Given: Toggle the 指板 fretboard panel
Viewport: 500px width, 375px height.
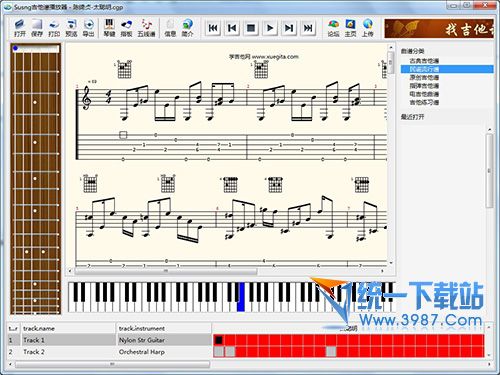Looking at the screenshot, I should (x=126, y=28).
